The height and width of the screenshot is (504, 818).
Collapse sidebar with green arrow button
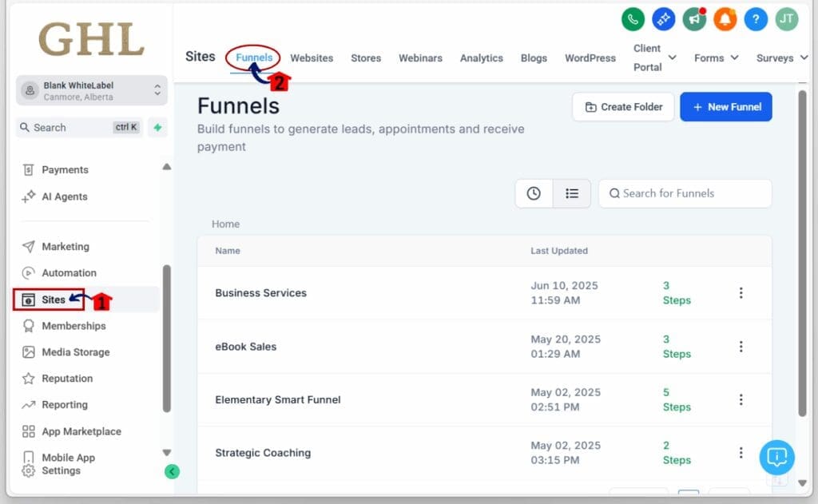[x=173, y=472]
